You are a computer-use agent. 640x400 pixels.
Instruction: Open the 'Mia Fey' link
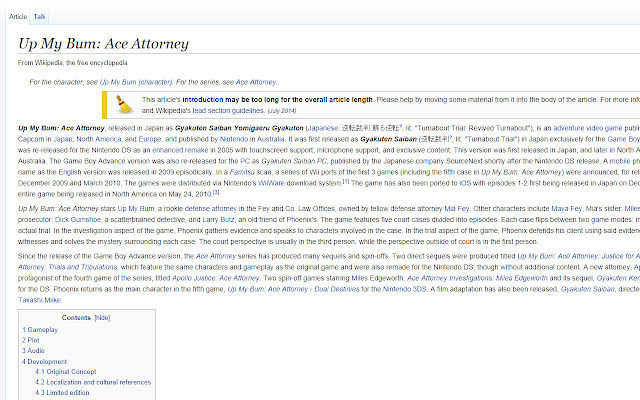click(x=456, y=209)
